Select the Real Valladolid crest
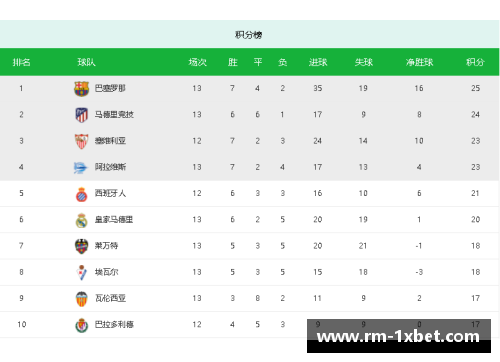 point(81,325)
